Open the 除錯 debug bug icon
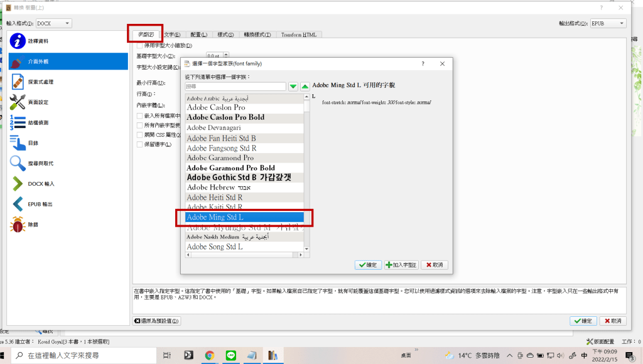 coord(18,224)
